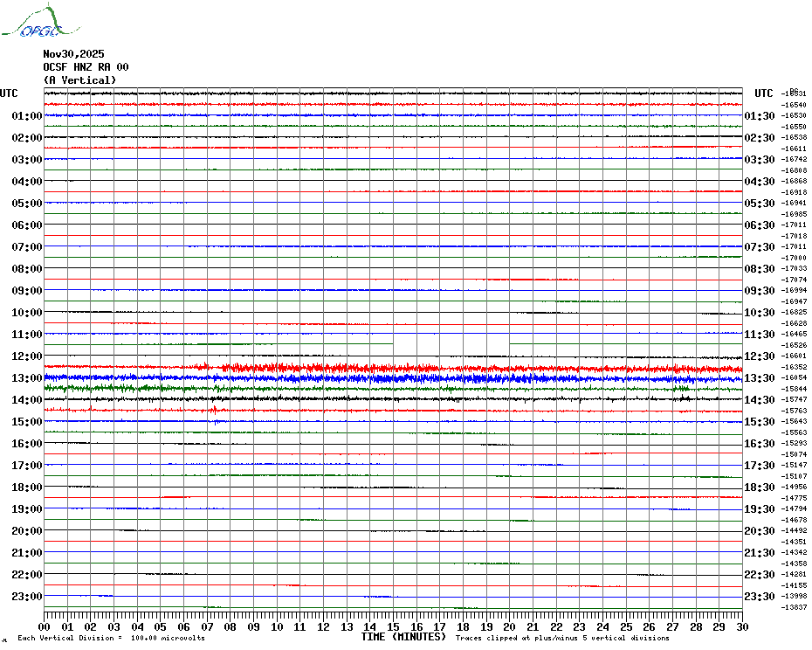
Task: Click the noisy blue trace at 13:00
Action: tap(394, 378)
